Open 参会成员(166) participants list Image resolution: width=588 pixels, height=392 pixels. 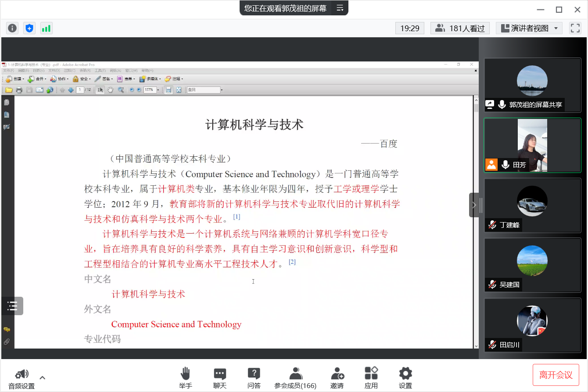point(295,378)
